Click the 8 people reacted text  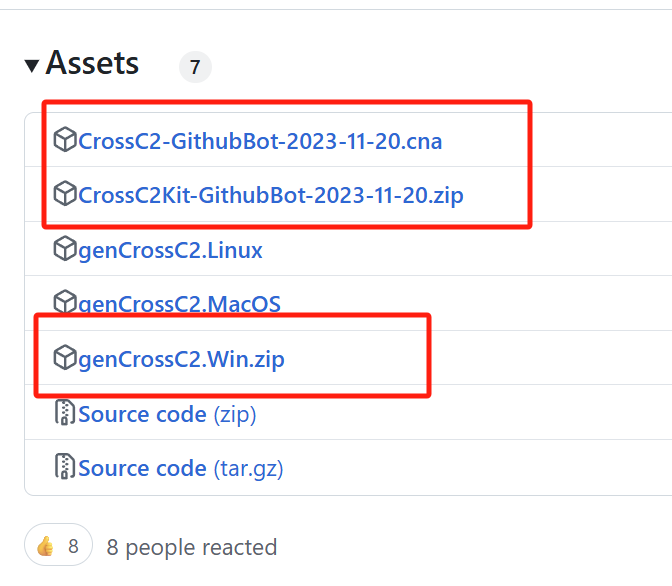(x=192, y=547)
